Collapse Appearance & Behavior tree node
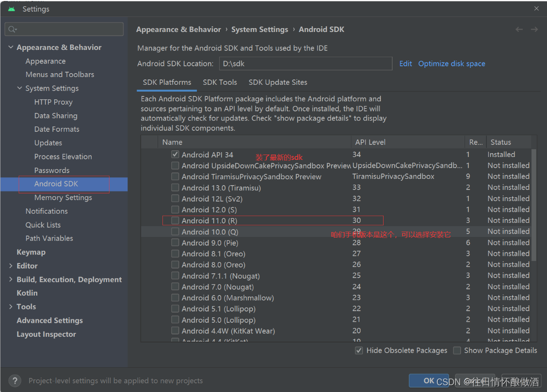The height and width of the screenshot is (392, 547). point(11,47)
